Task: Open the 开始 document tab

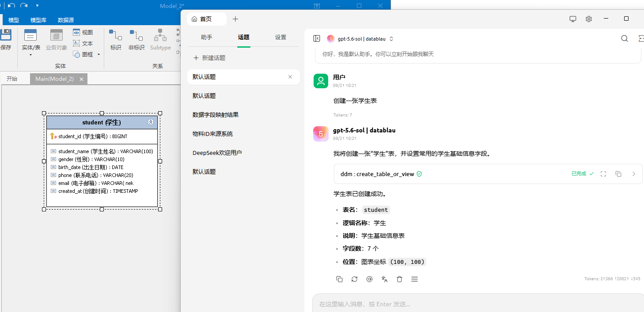Action: (11, 79)
